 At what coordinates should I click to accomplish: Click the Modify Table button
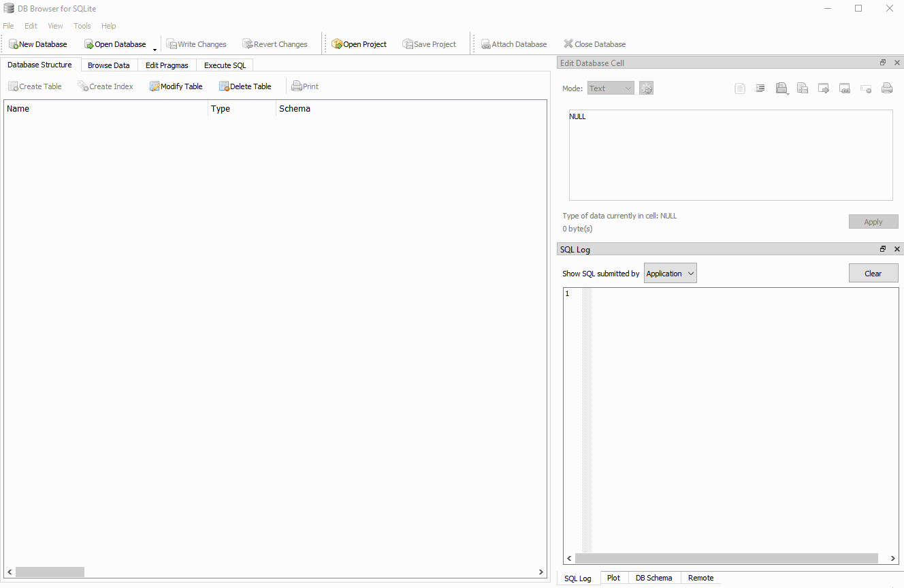[176, 86]
